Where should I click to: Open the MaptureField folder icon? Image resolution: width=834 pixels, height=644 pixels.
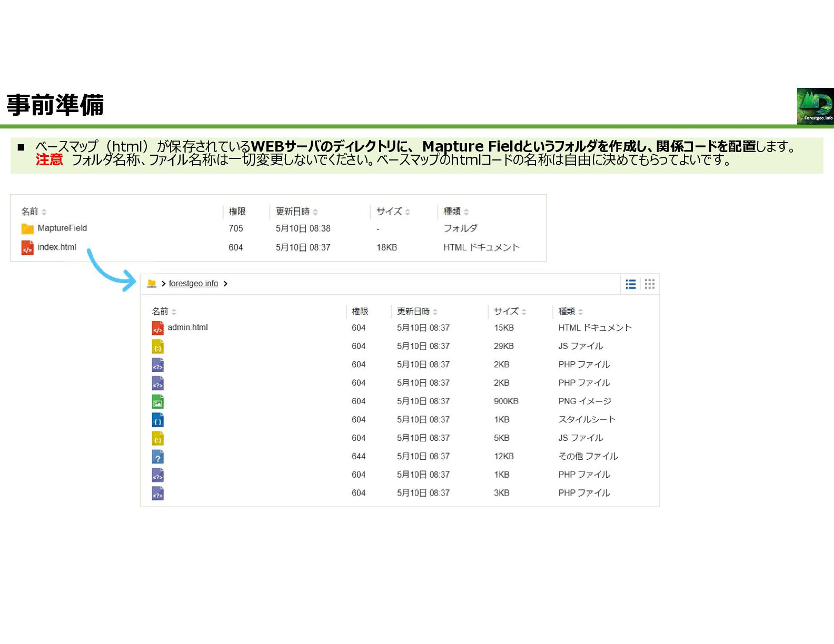(27, 228)
